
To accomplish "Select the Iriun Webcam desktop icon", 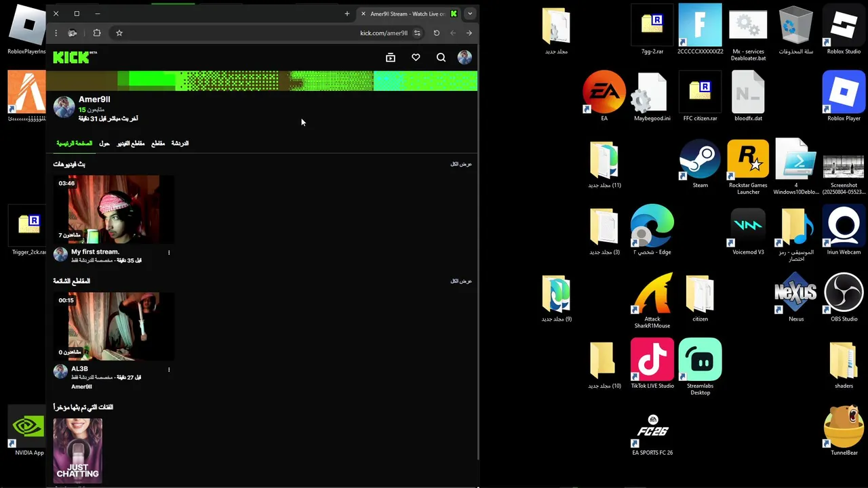I will tap(844, 230).
